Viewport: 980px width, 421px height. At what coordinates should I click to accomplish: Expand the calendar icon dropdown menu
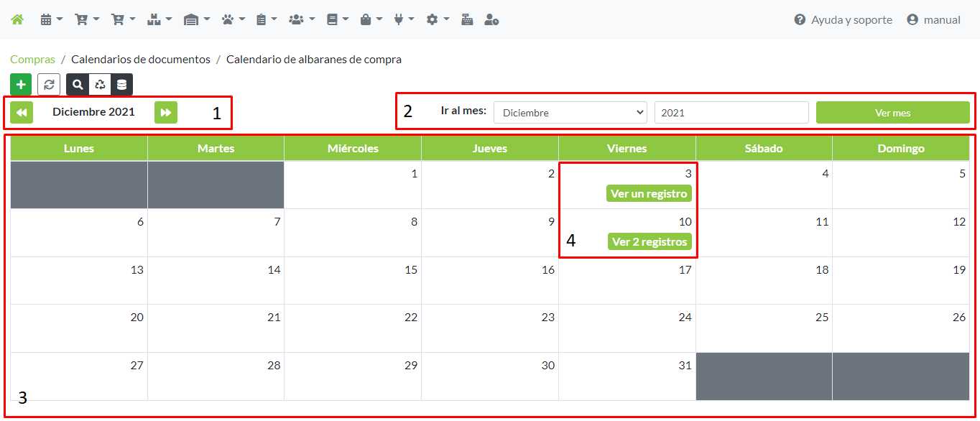tap(51, 20)
